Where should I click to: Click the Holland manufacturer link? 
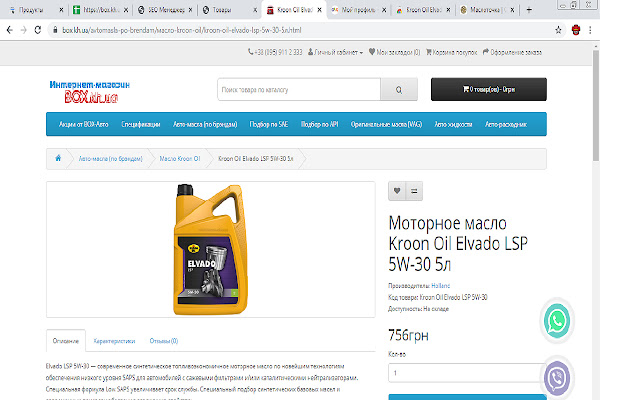[440, 286]
